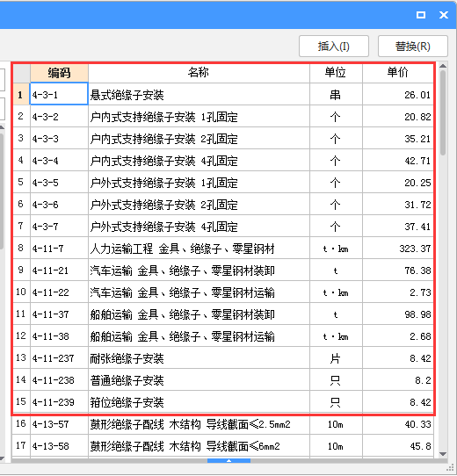Click price value 98.98
This screenshot has width=457, height=476.
pos(417,314)
